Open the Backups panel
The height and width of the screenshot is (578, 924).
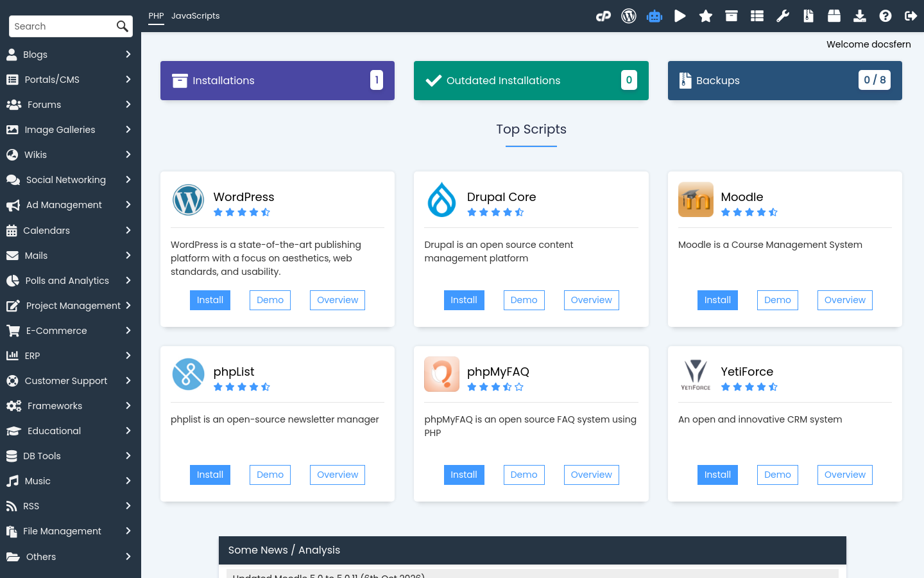click(785, 80)
